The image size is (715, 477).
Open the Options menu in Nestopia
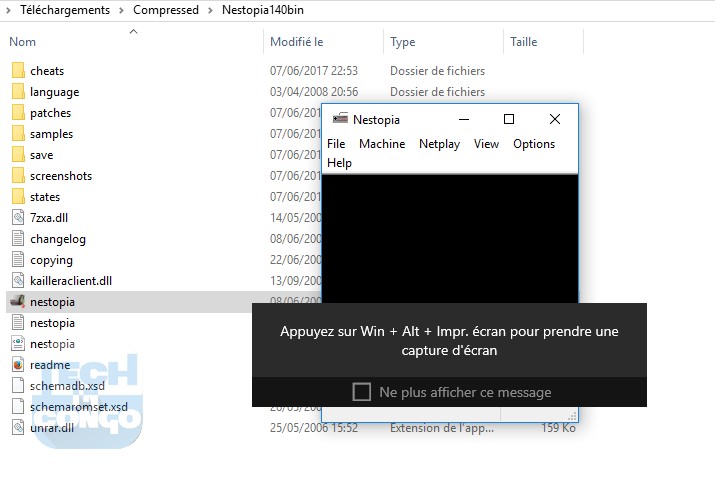click(534, 144)
